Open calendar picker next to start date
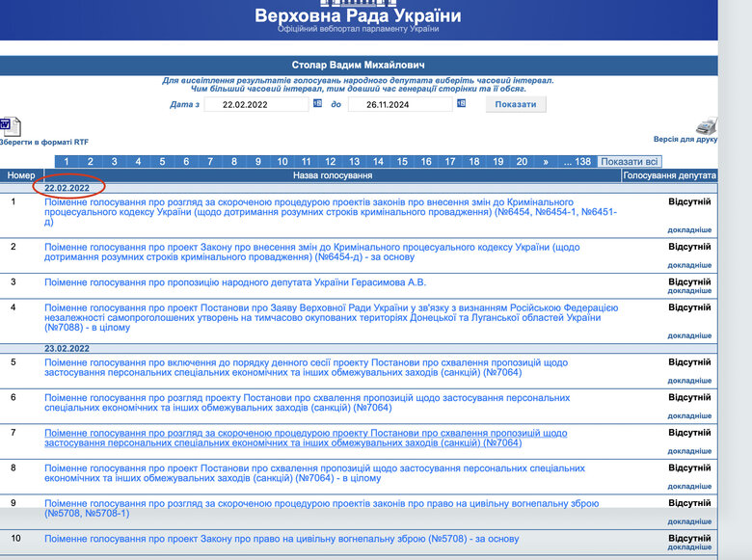752x560 pixels. [317, 104]
